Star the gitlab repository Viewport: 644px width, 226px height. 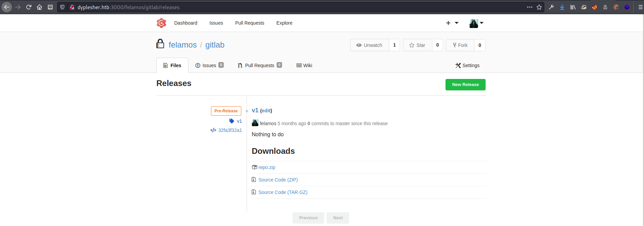click(418, 45)
